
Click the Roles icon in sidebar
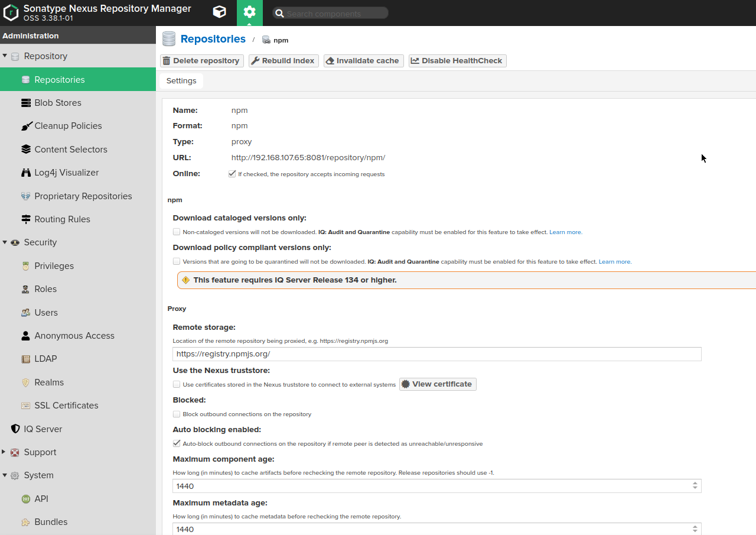coord(25,289)
